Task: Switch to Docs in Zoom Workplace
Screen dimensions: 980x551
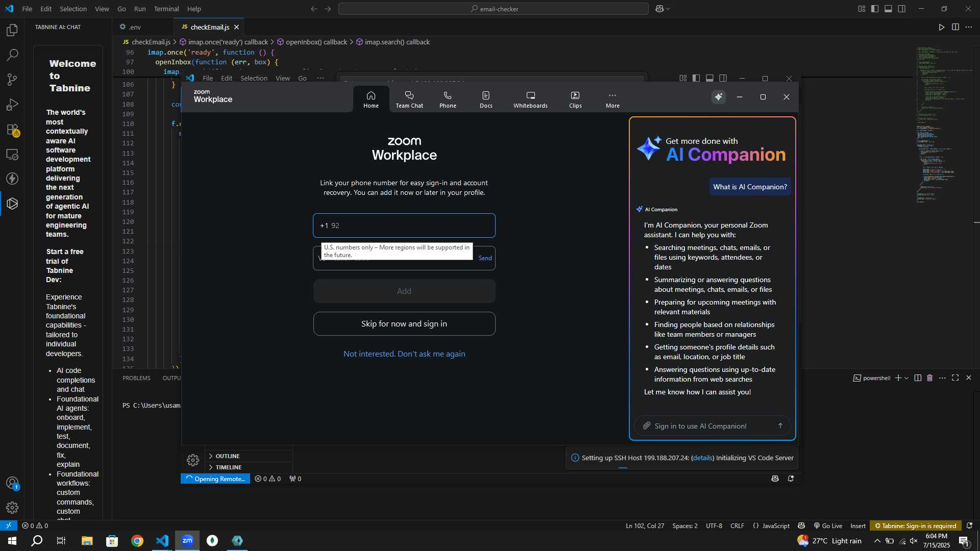Action: 486,99
